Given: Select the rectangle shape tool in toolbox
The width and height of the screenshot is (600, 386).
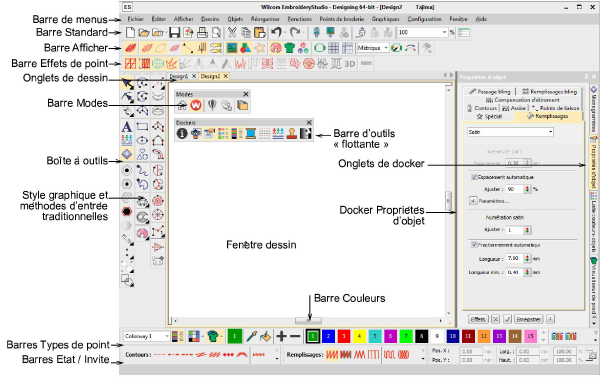Looking at the screenshot, I should [142, 126].
